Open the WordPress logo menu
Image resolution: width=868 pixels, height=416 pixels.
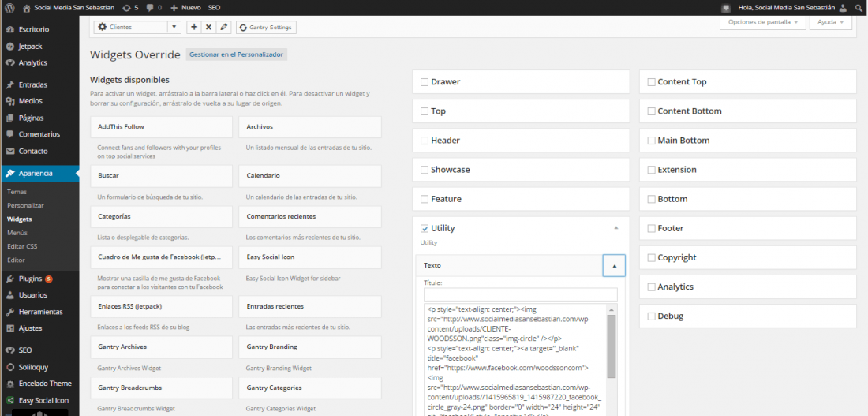(x=9, y=8)
